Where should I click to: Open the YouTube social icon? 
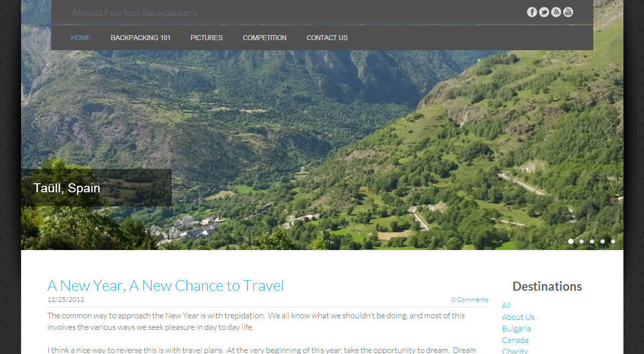[x=568, y=12]
